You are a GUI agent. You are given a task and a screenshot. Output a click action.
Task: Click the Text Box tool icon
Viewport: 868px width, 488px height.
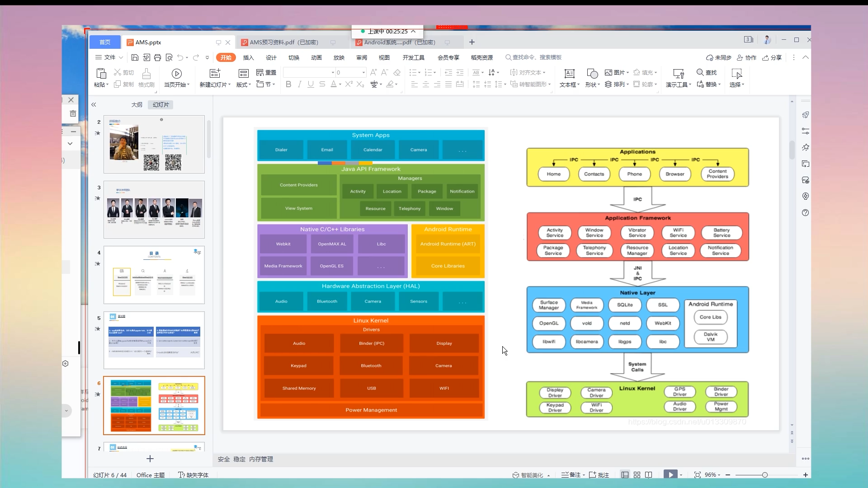(x=569, y=73)
